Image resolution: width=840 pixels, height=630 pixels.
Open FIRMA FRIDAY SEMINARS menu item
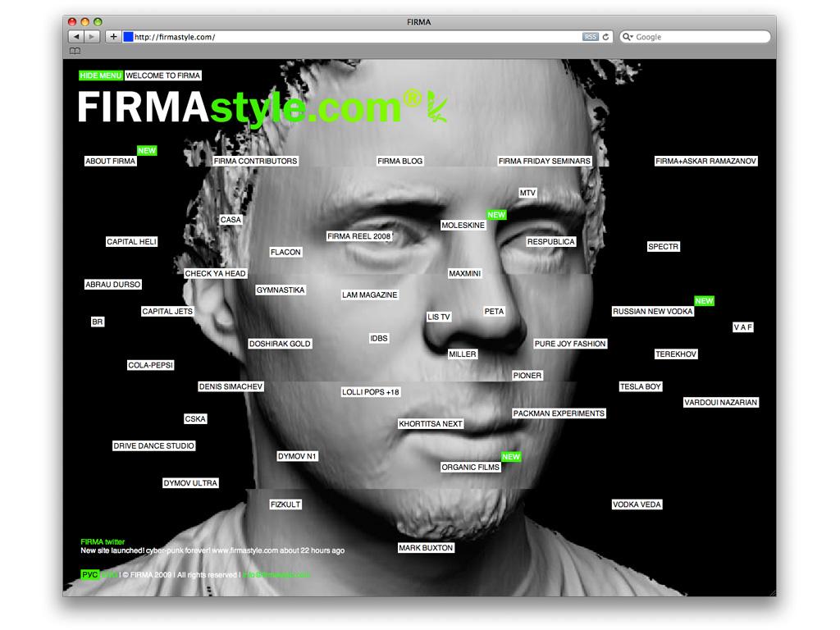545,161
